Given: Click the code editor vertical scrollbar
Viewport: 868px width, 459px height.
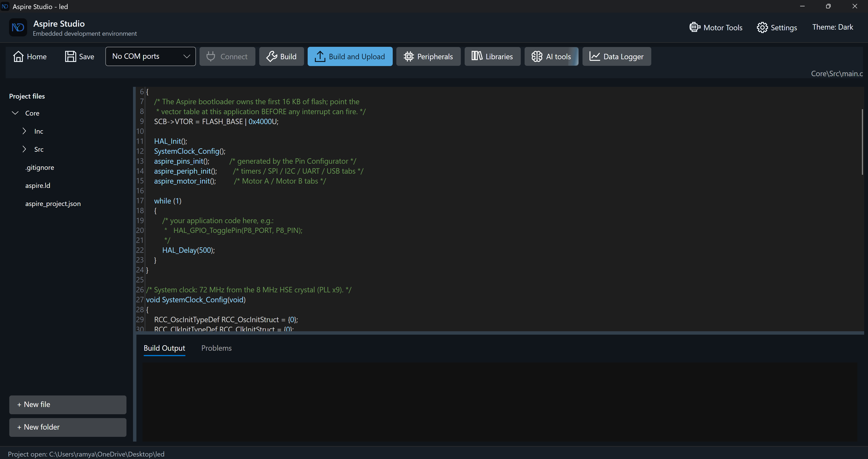Looking at the screenshot, I should click(x=863, y=142).
